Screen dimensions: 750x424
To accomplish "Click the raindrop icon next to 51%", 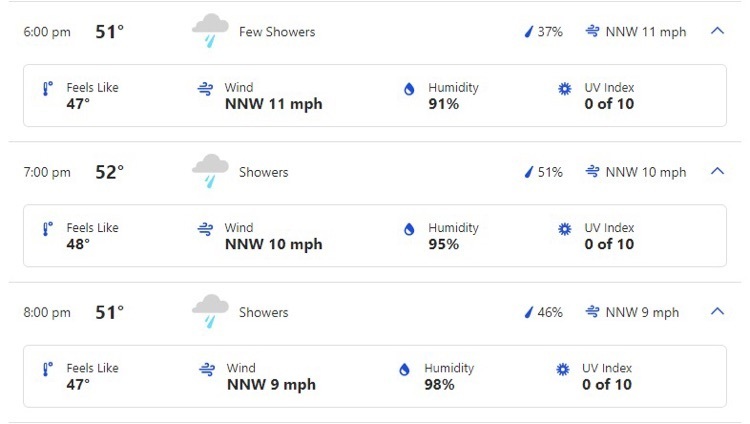I will click(x=529, y=172).
